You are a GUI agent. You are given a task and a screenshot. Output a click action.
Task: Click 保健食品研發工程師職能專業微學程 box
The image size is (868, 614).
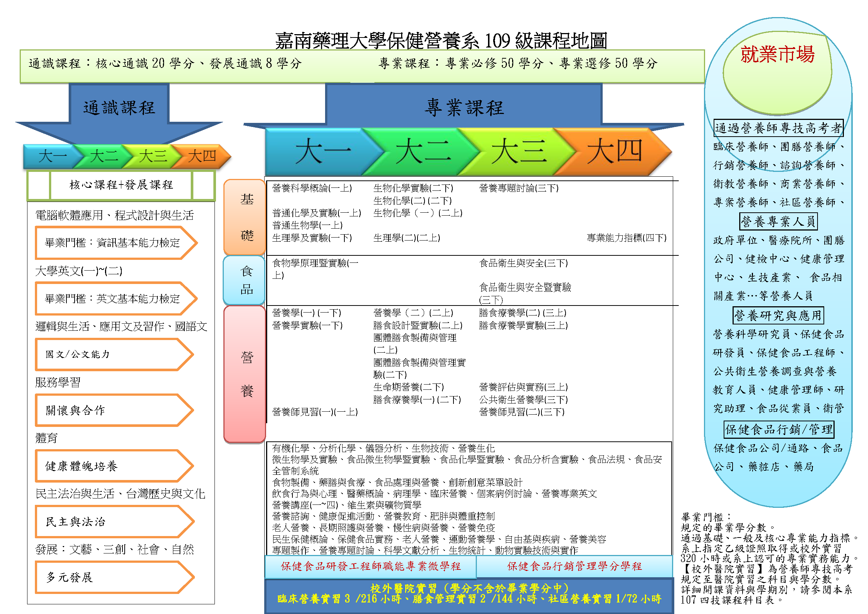370,566
